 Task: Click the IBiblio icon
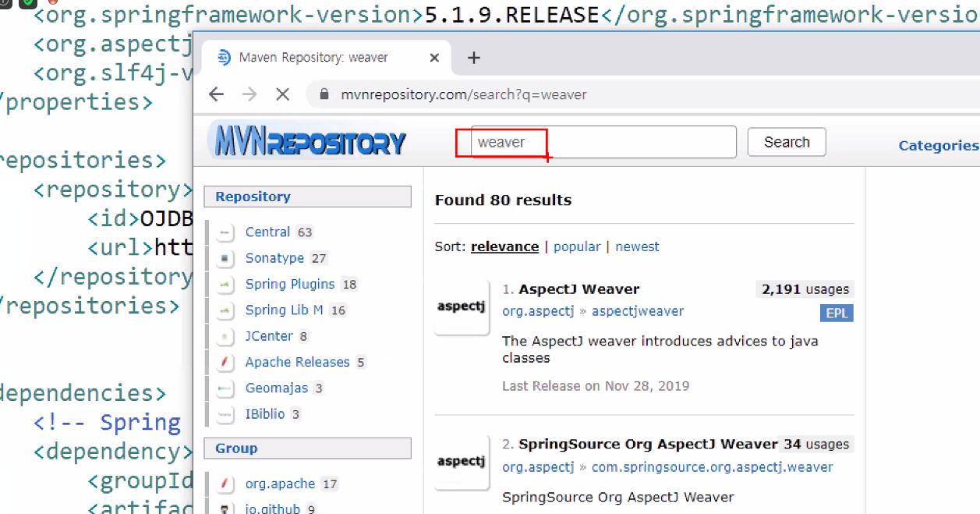pyautogui.click(x=225, y=414)
